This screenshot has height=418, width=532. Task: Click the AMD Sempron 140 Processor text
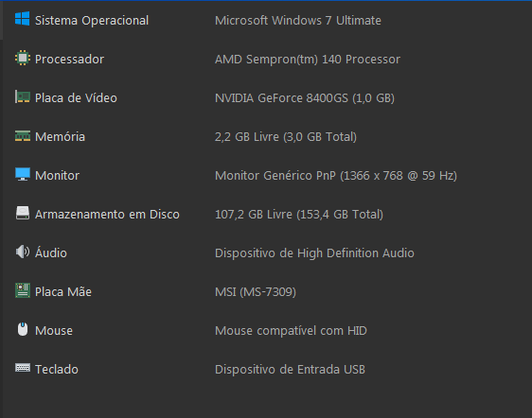(x=308, y=60)
